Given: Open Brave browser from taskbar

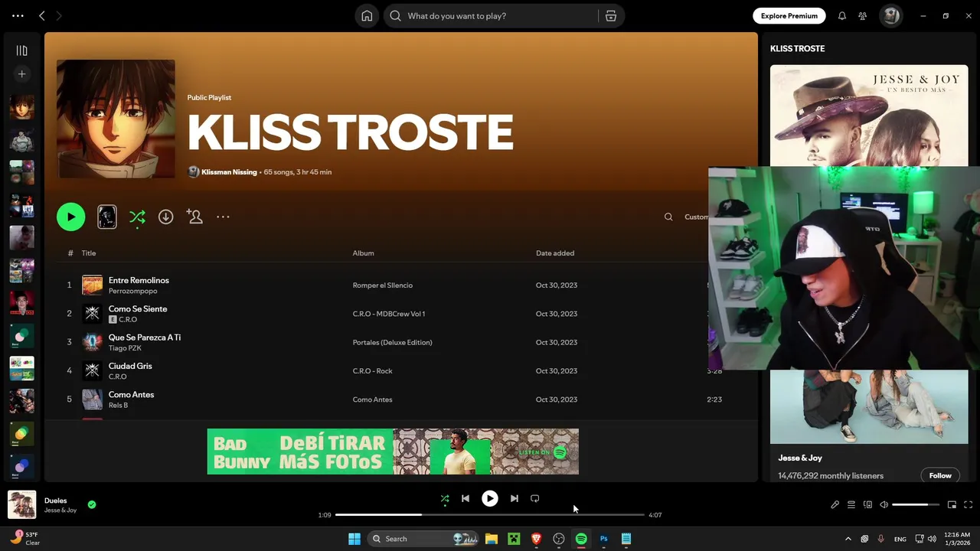Looking at the screenshot, I should coord(537,539).
